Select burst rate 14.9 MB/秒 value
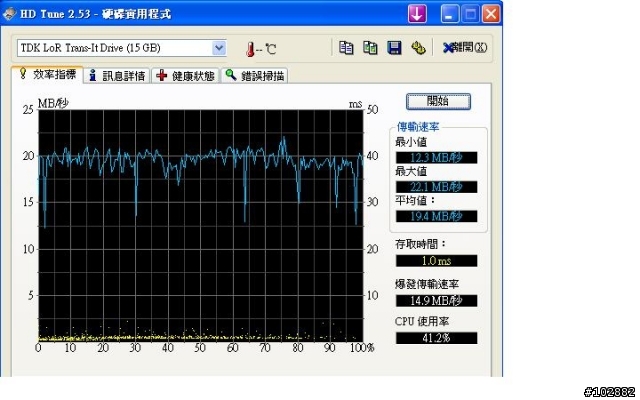Screen dimensions: 640x400 coord(436,301)
